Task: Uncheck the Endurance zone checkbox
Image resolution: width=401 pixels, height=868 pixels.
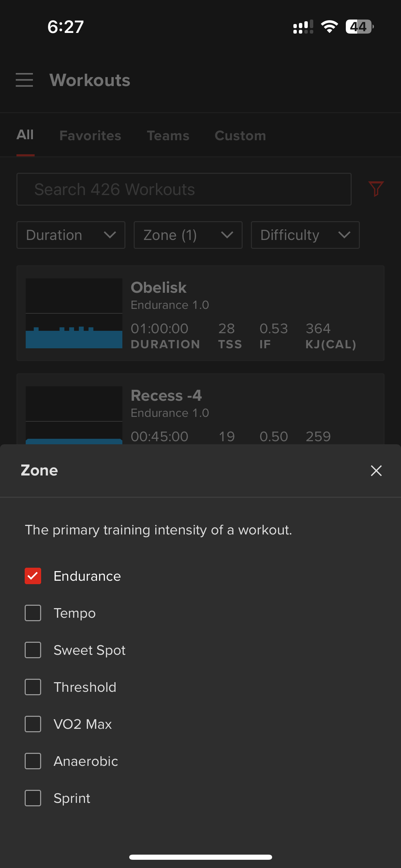Action: (x=33, y=576)
